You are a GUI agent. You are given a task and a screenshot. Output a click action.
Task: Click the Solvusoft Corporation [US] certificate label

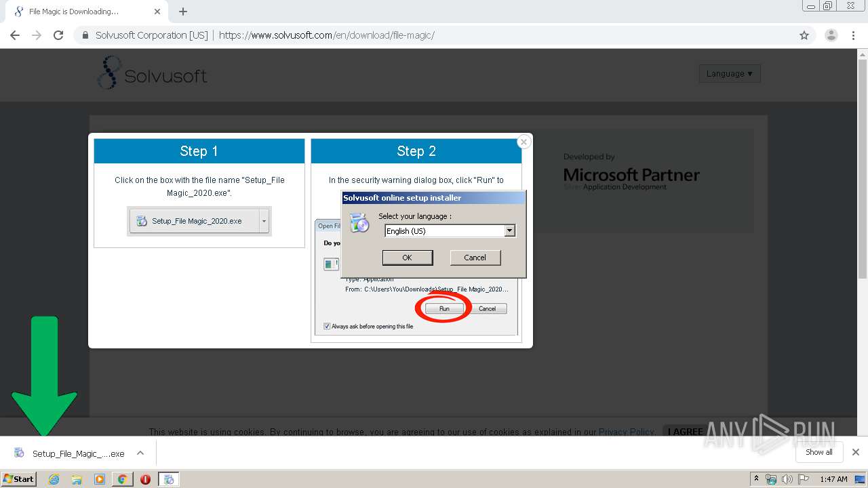pos(151,35)
